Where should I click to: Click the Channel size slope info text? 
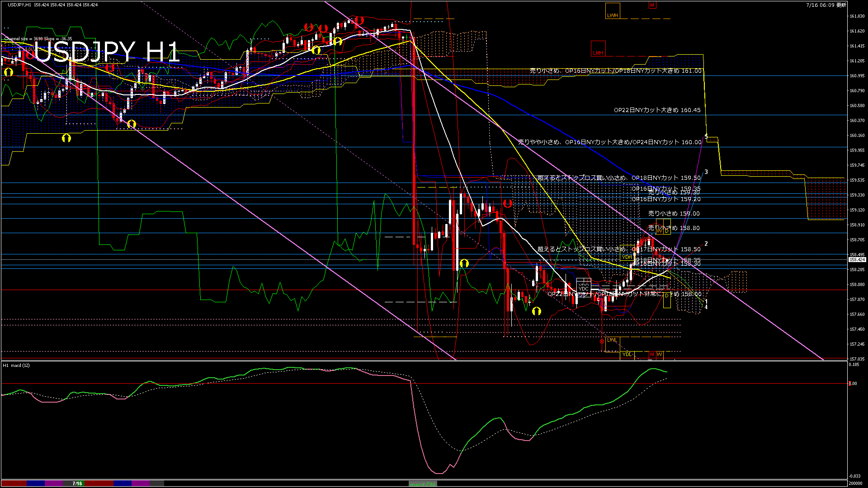click(38, 39)
